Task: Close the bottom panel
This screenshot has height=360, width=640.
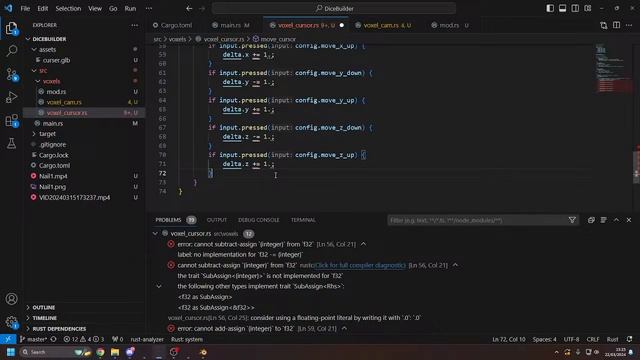Action: pos(629,220)
